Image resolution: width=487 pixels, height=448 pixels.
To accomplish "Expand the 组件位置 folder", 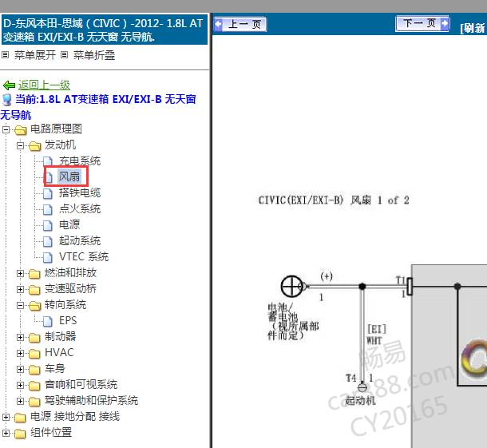I will click(x=6, y=433).
